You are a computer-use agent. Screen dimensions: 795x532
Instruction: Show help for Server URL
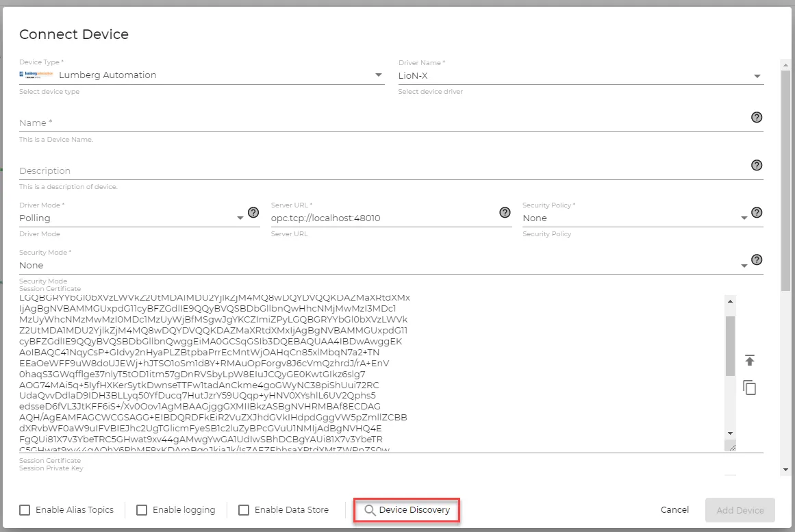click(x=505, y=212)
